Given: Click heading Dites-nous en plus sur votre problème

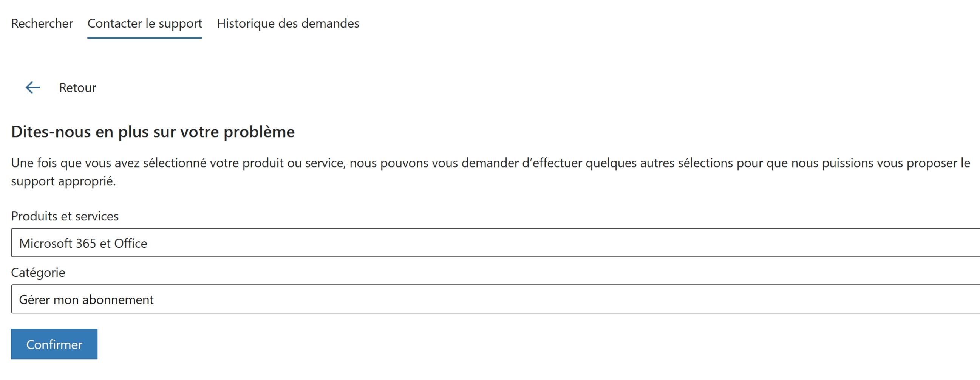Looking at the screenshot, I should 153,132.
